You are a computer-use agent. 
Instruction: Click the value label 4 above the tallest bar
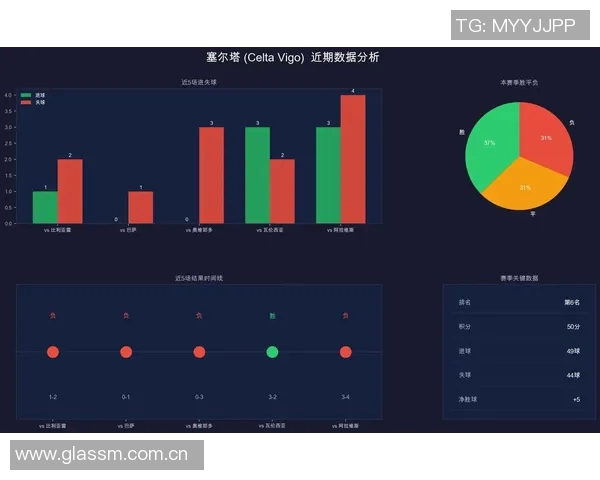353,91
